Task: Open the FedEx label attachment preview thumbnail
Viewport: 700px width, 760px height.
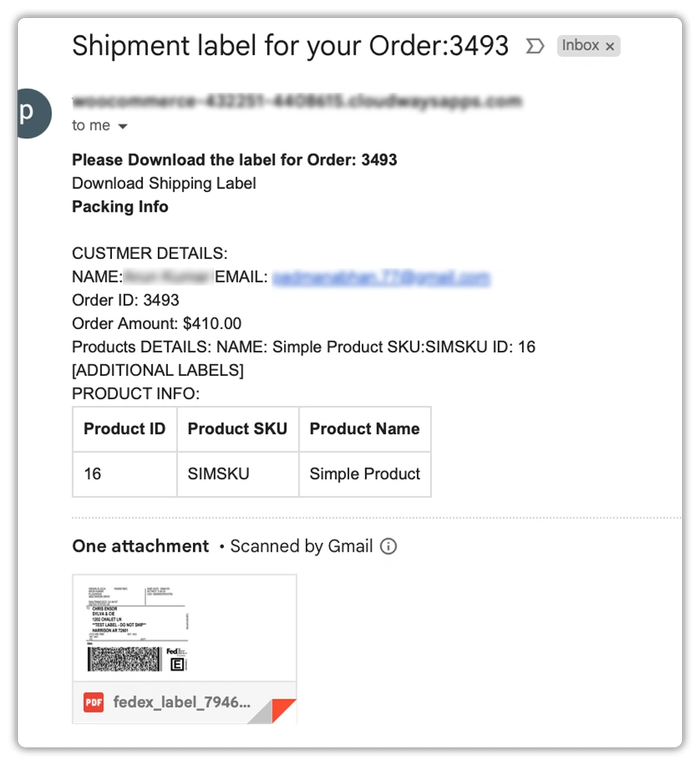Action: pyautogui.click(x=184, y=629)
